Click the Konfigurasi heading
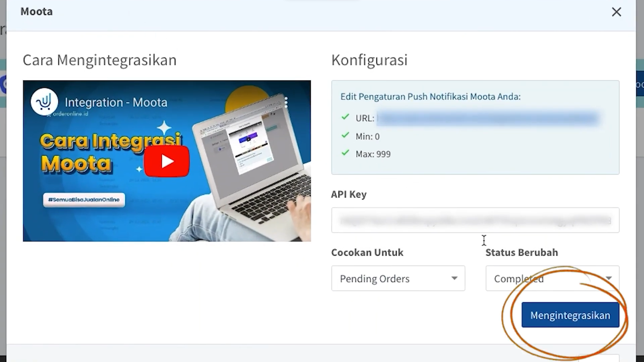 [x=369, y=60]
